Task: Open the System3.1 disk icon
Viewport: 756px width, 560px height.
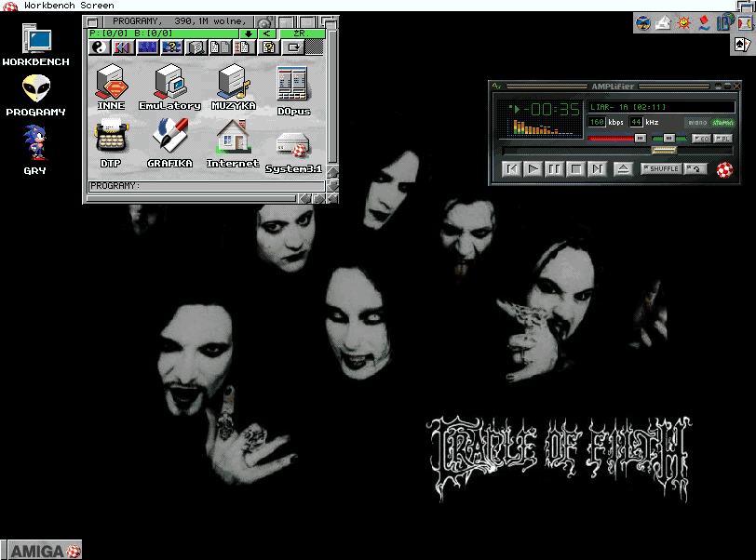Action: coord(293,153)
